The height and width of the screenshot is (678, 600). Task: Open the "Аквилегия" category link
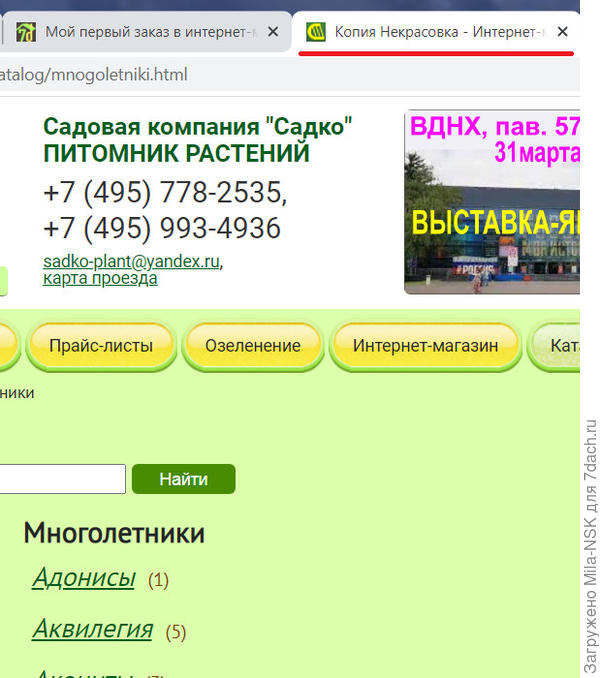(92, 629)
